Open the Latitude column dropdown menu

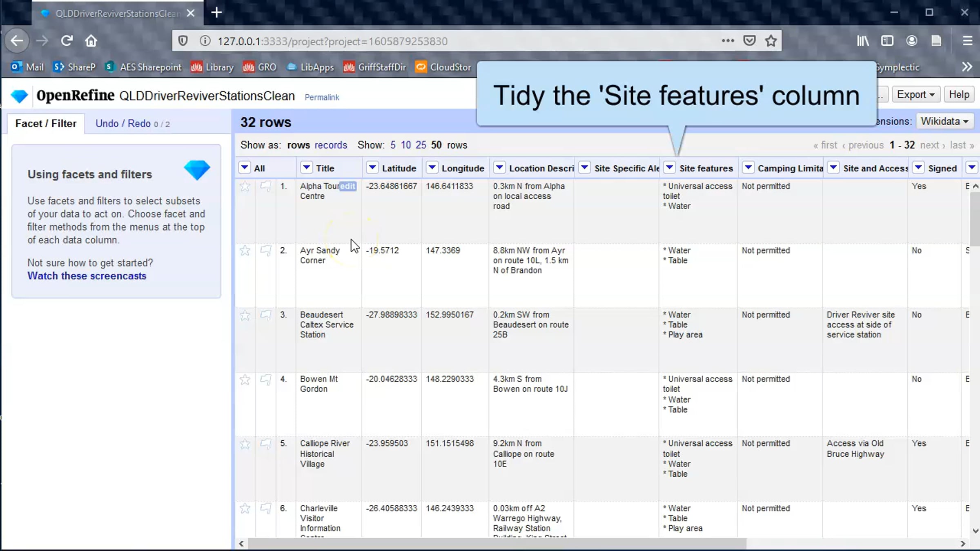372,167
